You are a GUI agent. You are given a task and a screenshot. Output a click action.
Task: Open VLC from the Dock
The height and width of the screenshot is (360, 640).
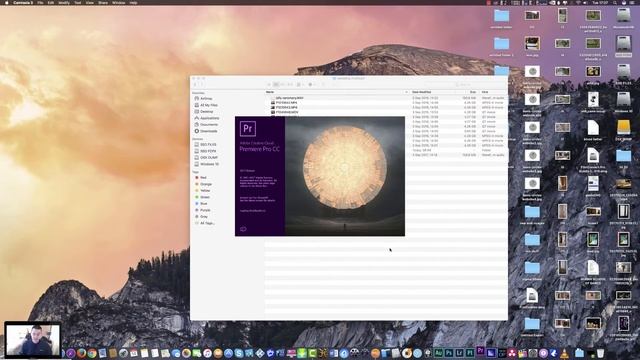coord(564,353)
